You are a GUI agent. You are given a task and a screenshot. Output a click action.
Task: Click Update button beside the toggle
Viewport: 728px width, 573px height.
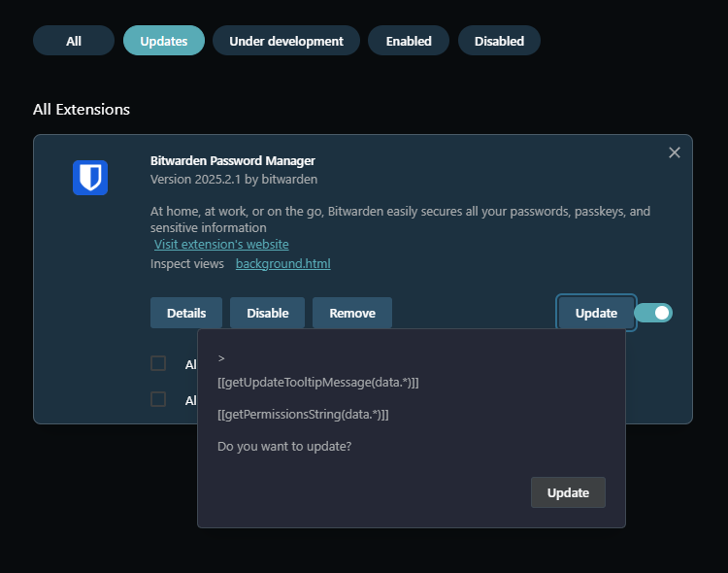(596, 313)
